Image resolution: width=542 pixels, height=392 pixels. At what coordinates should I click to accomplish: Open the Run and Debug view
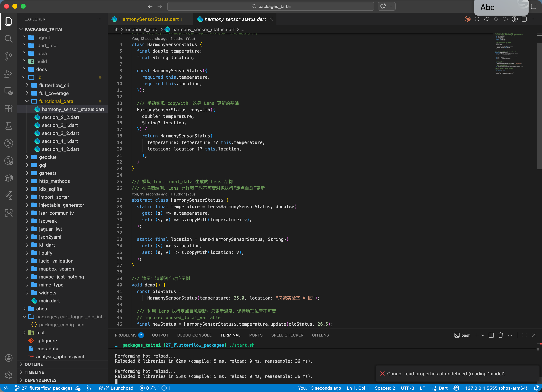click(x=9, y=74)
